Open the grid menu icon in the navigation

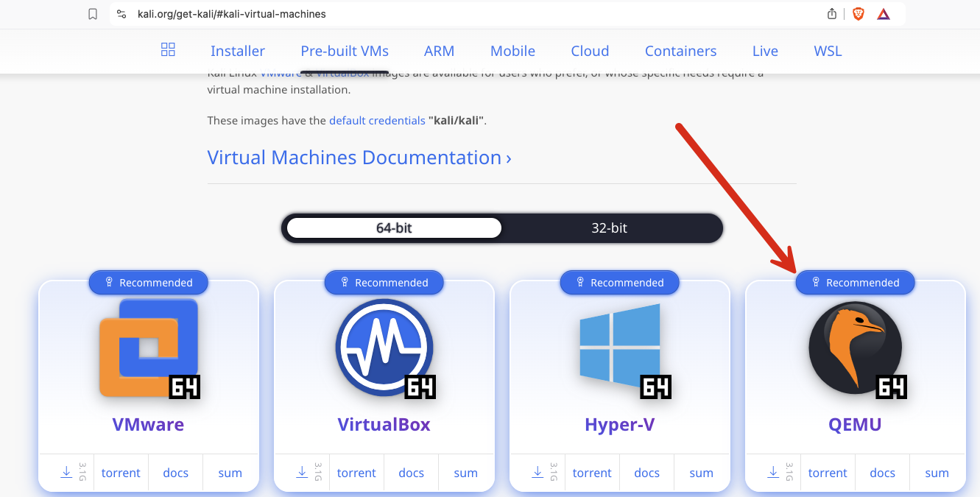click(168, 49)
